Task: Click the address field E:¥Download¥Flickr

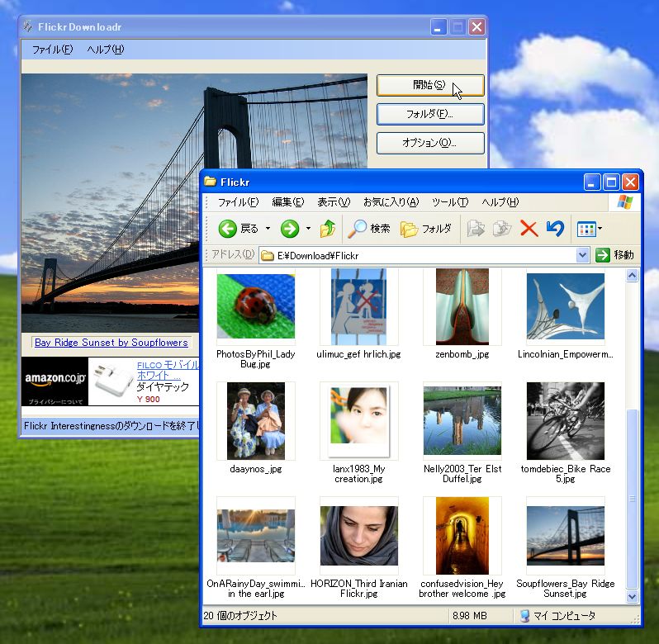Action: (423, 255)
